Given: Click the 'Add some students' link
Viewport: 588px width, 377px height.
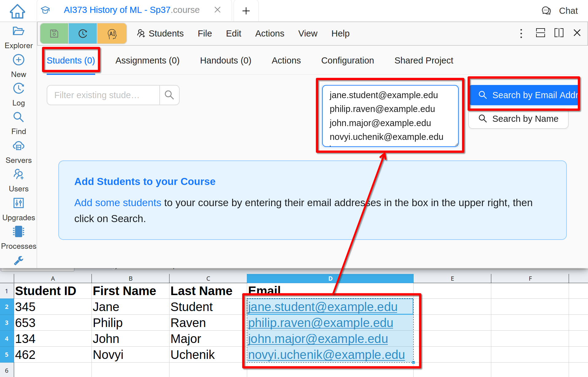Looking at the screenshot, I should [x=118, y=203].
